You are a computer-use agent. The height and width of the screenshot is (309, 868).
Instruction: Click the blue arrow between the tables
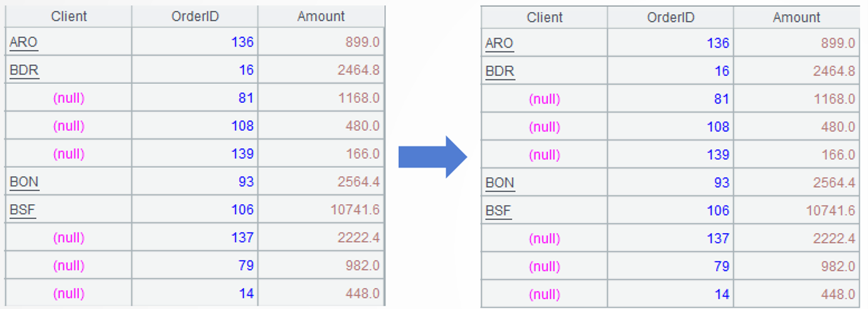(x=432, y=156)
